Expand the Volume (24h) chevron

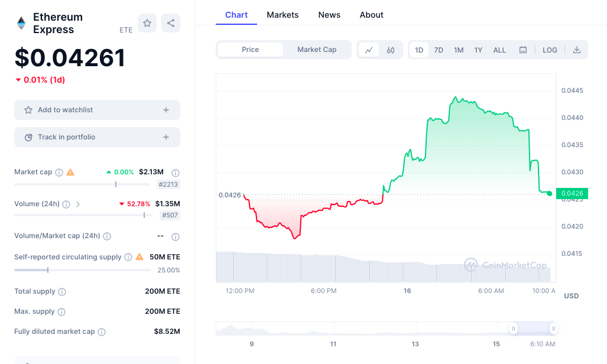click(x=78, y=204)
